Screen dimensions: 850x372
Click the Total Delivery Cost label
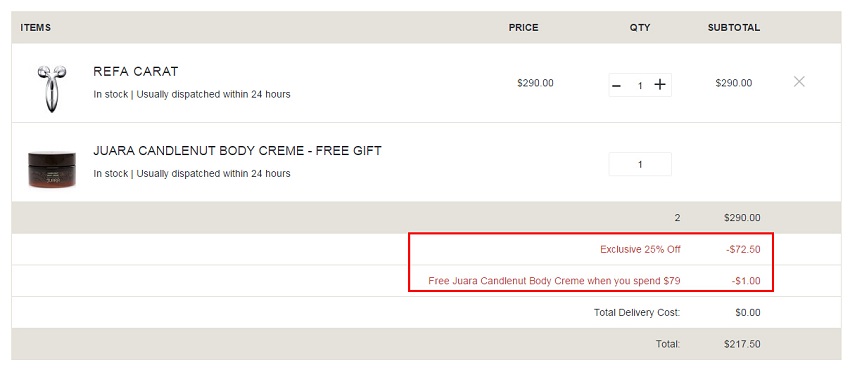point(637,312)
